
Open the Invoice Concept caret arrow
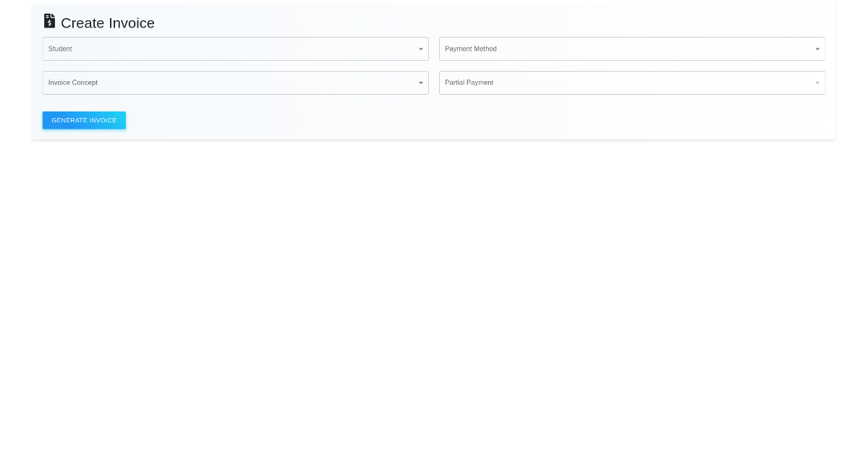pos(421,83)
